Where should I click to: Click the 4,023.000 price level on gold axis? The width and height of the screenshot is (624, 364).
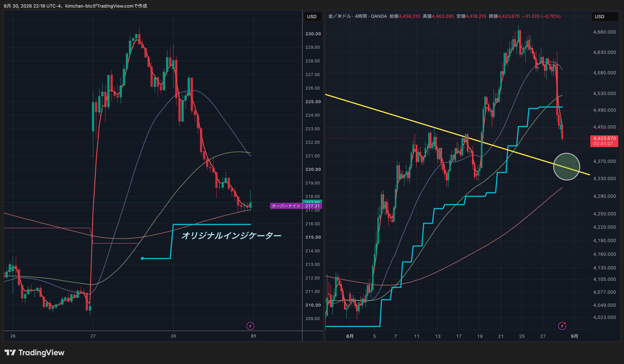coord(604,317)
